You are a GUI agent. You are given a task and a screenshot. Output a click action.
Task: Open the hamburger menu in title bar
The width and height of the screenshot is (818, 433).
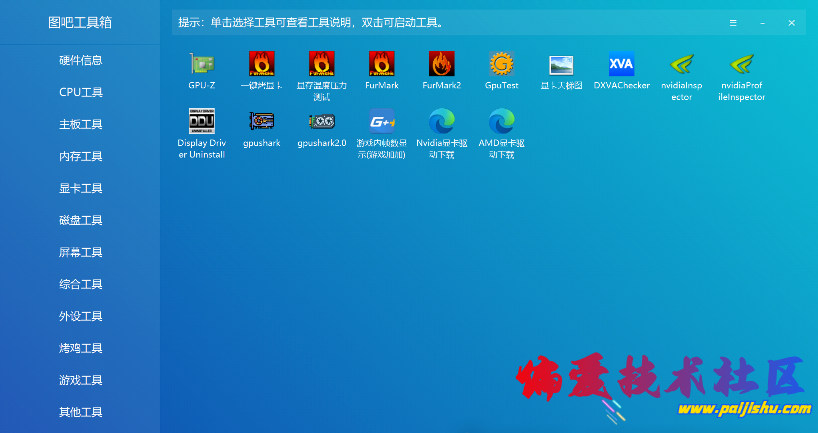tap(733, 22)
